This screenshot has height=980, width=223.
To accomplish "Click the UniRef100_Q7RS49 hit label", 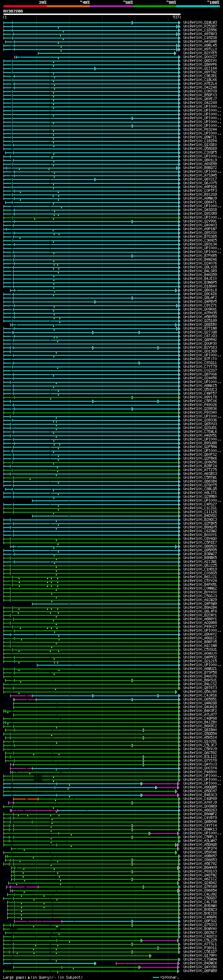I will coord(200,887).
